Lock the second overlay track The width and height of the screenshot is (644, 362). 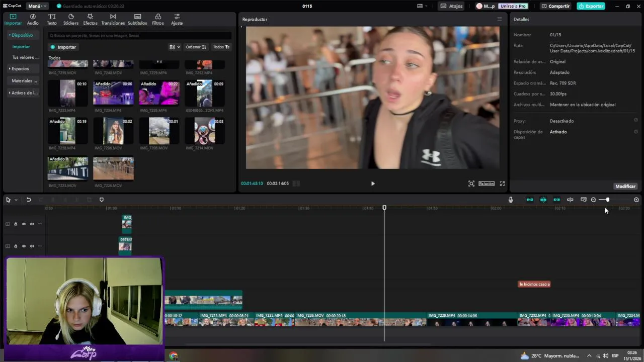click(16, 246)
